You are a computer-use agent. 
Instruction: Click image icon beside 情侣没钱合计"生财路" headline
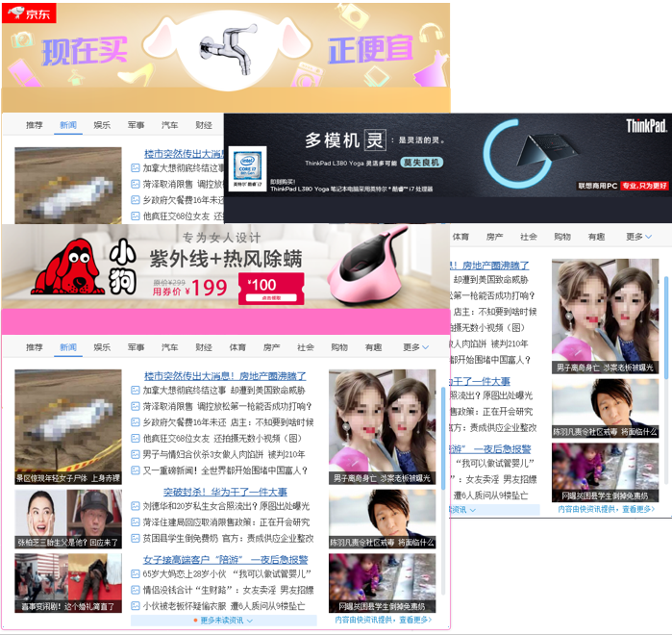point(136,590)
